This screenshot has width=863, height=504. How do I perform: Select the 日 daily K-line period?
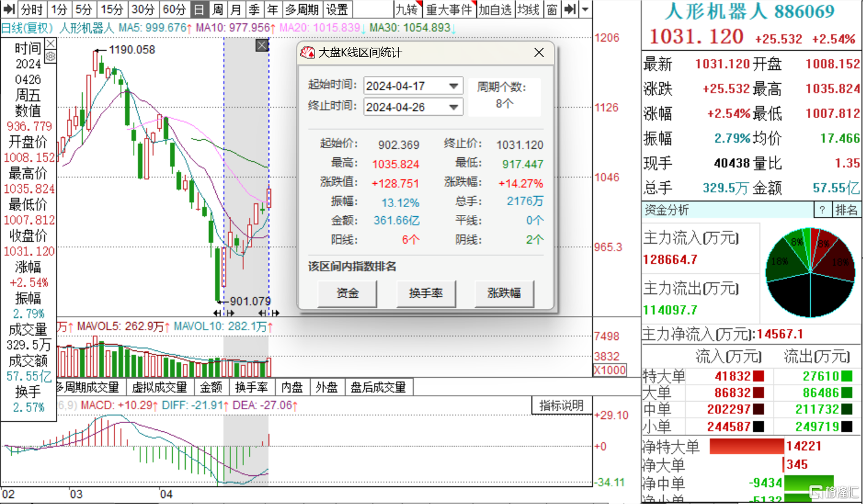[x=199, y=9]
